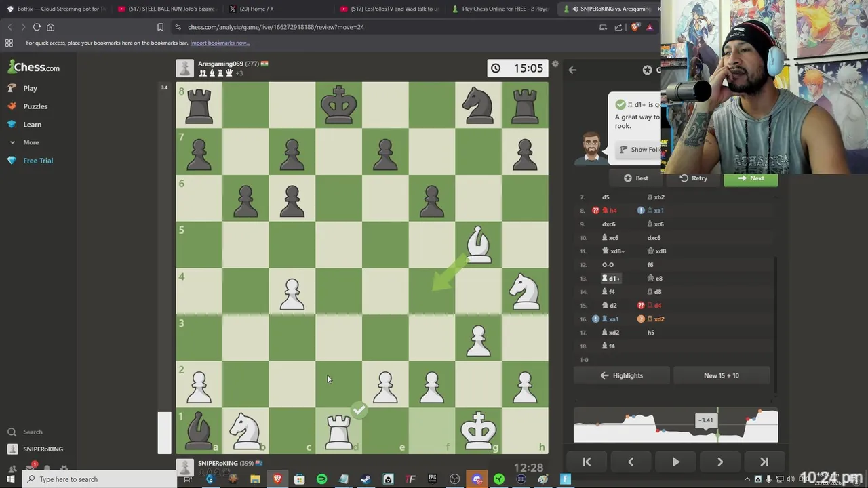This screenshot has height=488, width=868.
Task: Step back one move
Action: point(631,462)
